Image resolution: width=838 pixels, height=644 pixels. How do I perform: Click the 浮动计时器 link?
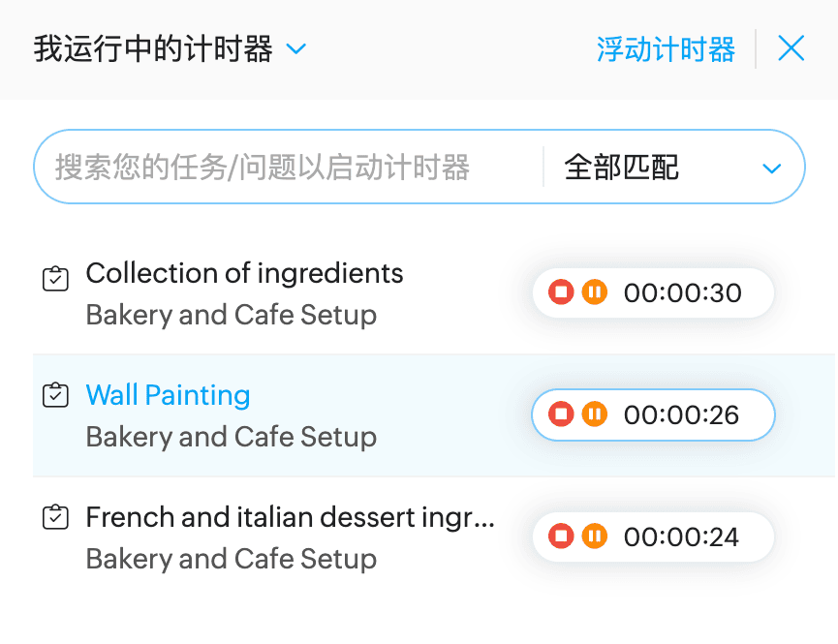(x=666, y=49)
